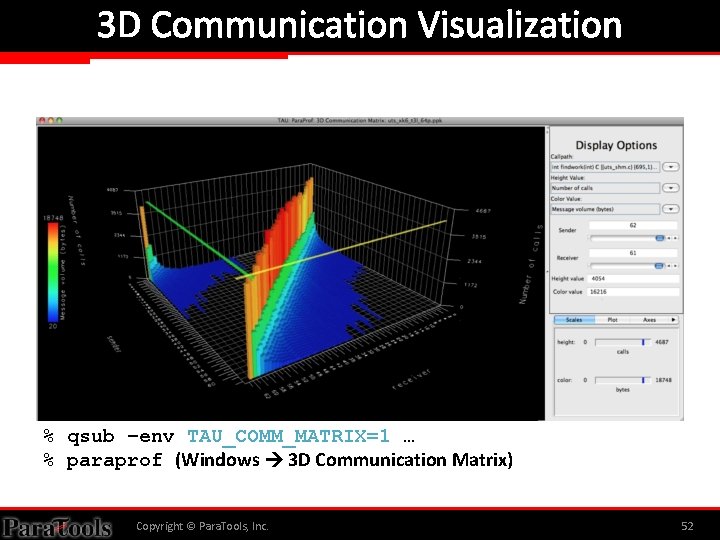Viewport: 720px width, 540px height.
Task: Switch to the Plot tab
Action: [613, 320]
